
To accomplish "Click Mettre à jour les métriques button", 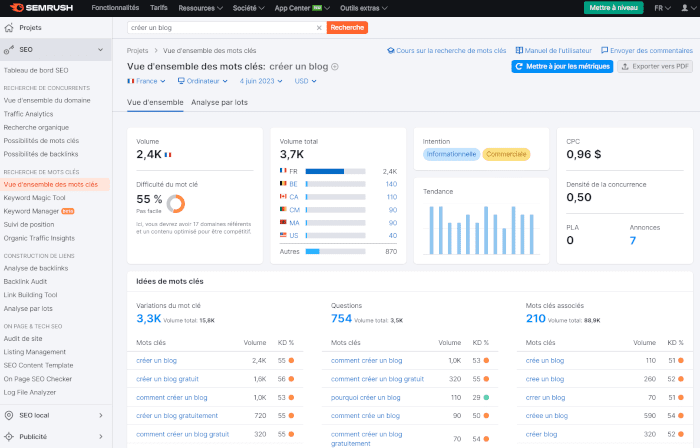I will coord(562,66).
